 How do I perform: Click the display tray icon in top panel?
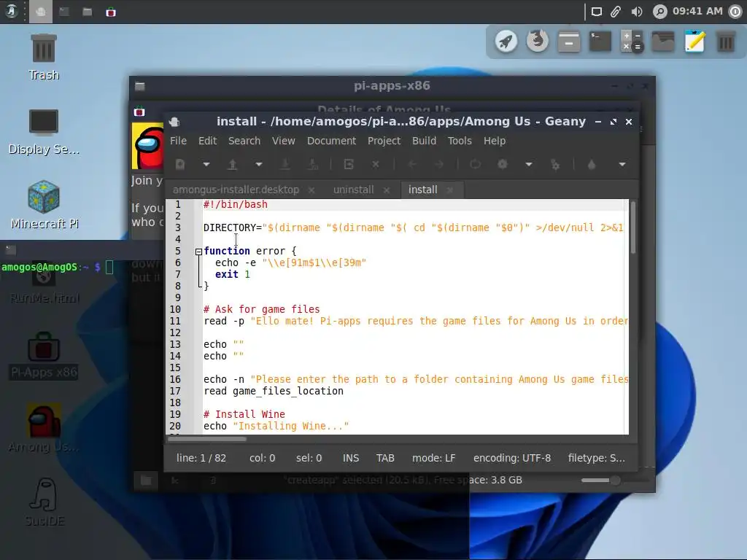click(x=597, y=12)
